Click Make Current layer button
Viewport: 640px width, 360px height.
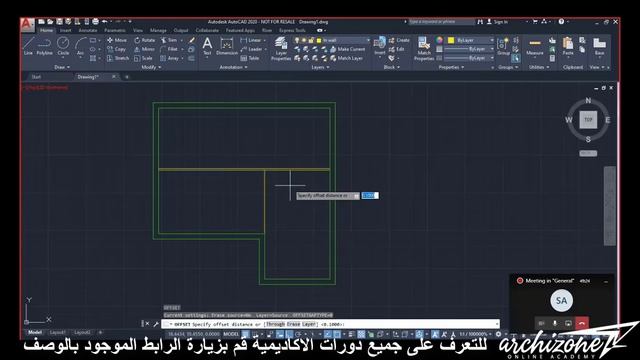(x=347, y=49)
